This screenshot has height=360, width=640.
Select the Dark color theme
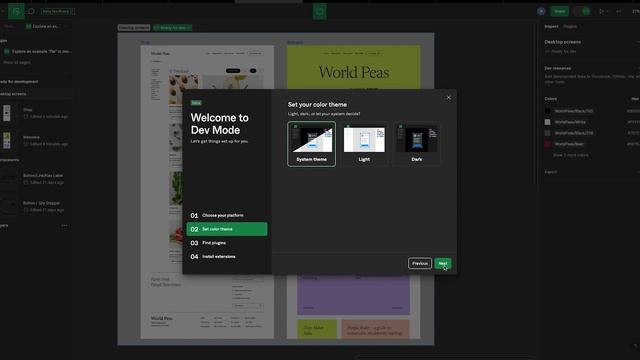click(x=417, y=144)
